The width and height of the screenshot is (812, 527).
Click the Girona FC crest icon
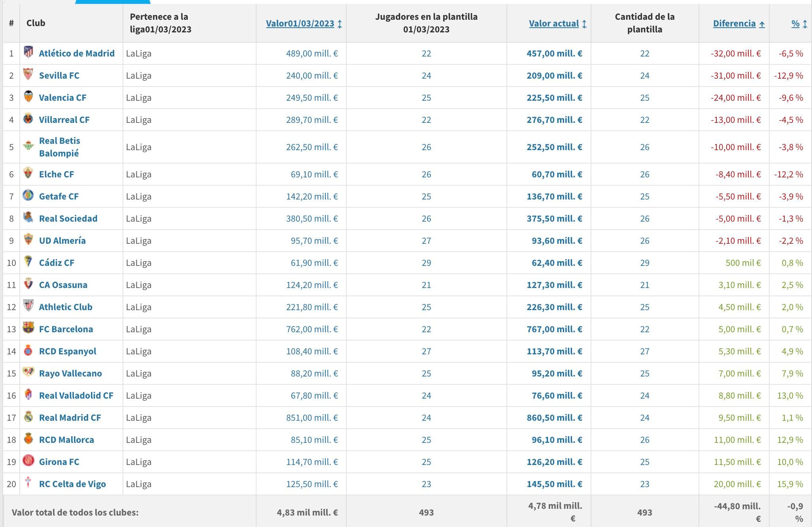tap(28, 461)
